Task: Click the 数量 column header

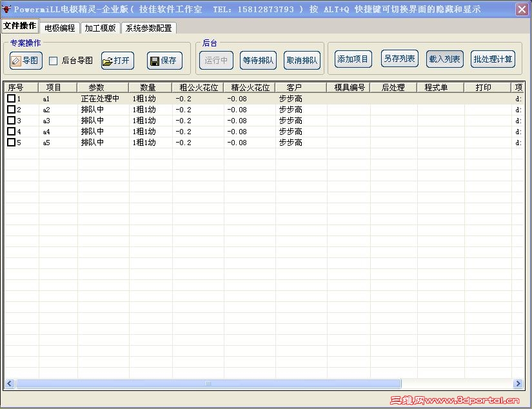Action: (x=150, y=88)
